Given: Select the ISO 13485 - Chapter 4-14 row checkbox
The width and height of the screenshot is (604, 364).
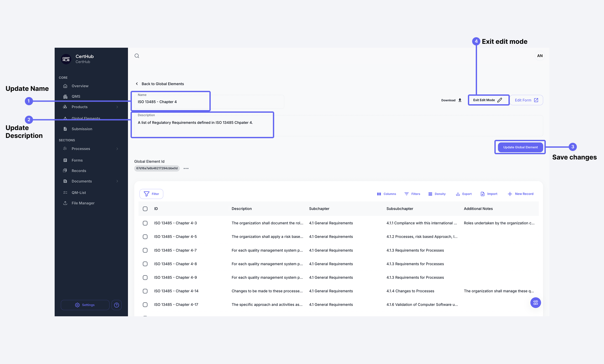Looking at the screenshot, I should tap(145, 291).
